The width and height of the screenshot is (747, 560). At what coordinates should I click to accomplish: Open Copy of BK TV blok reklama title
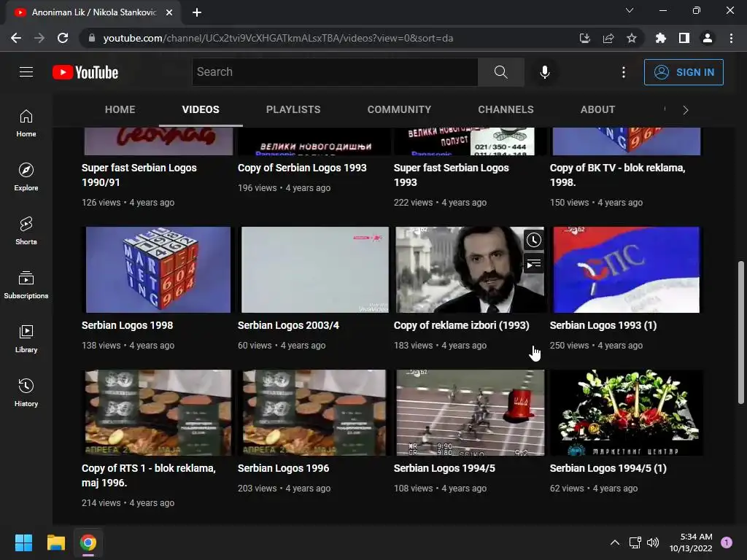coord(617,175)
